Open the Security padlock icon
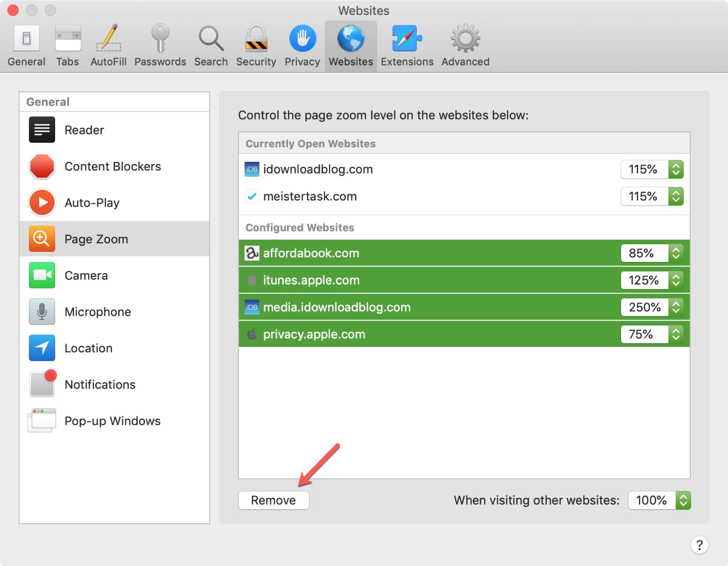 (x=256, y=38)
